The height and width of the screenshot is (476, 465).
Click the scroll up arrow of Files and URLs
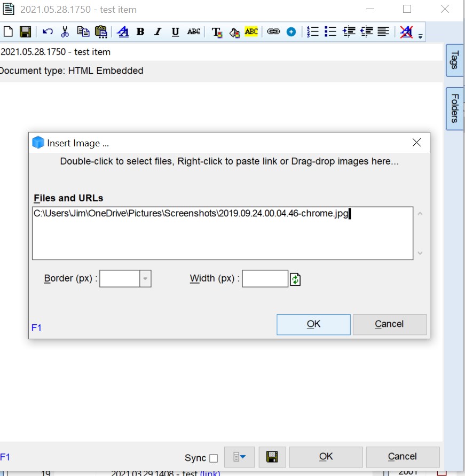tap(420, 214)
